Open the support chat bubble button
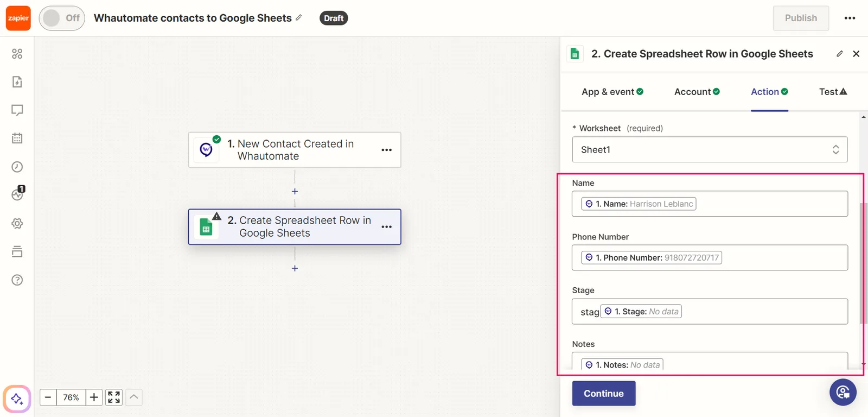Screen dimensions: 868x417 click(x=843, y=391)
